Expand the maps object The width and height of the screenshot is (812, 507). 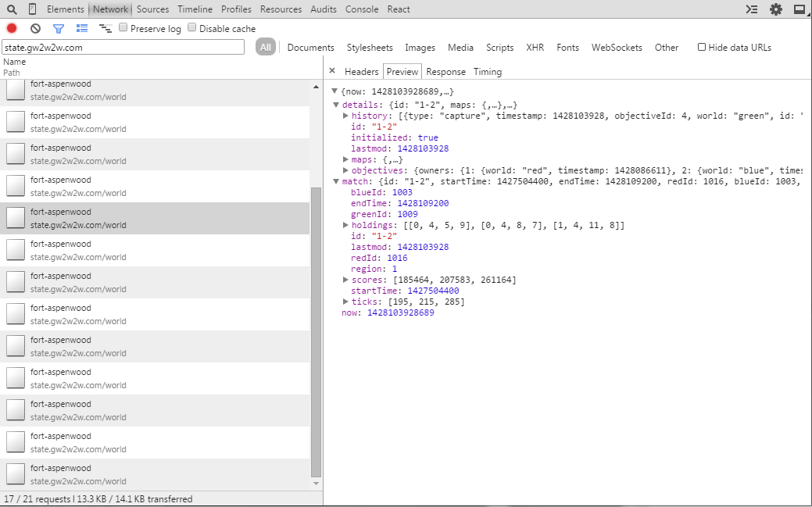pos(345,159)
